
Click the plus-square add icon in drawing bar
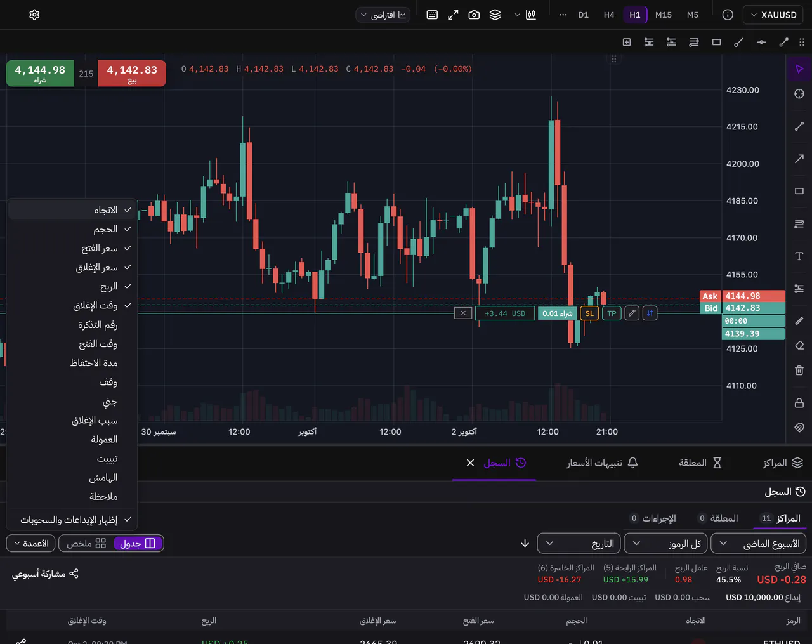[x=627, y=42]
